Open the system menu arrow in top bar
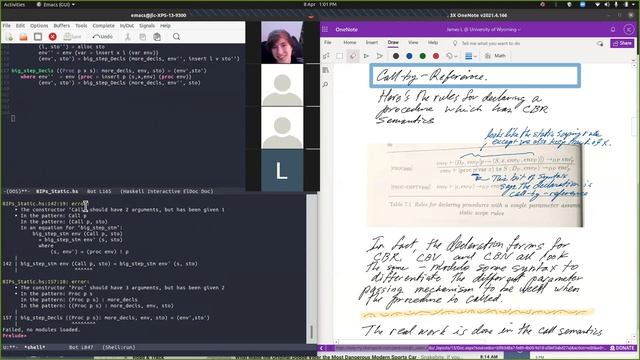 point(633,4)
